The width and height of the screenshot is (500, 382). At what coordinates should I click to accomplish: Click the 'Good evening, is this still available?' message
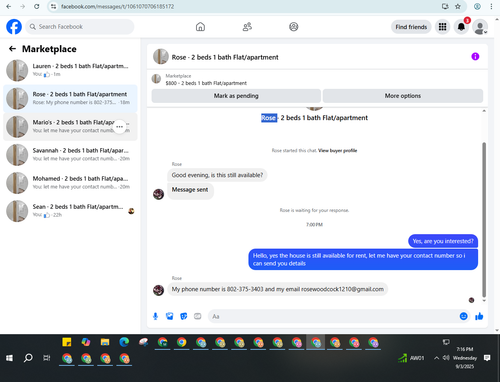[x=217, y=175]
